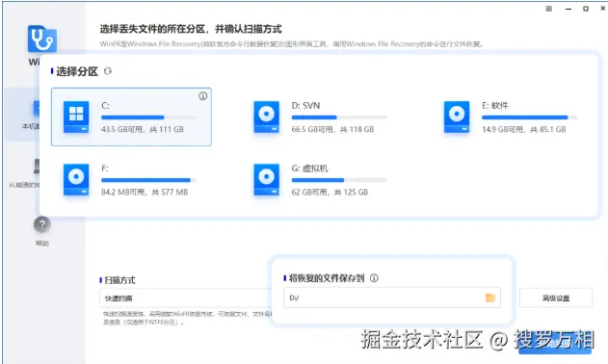This screenshot has height=364, width=608.
Task: Maximize the WinFR window
Action: tap(586, 9)
